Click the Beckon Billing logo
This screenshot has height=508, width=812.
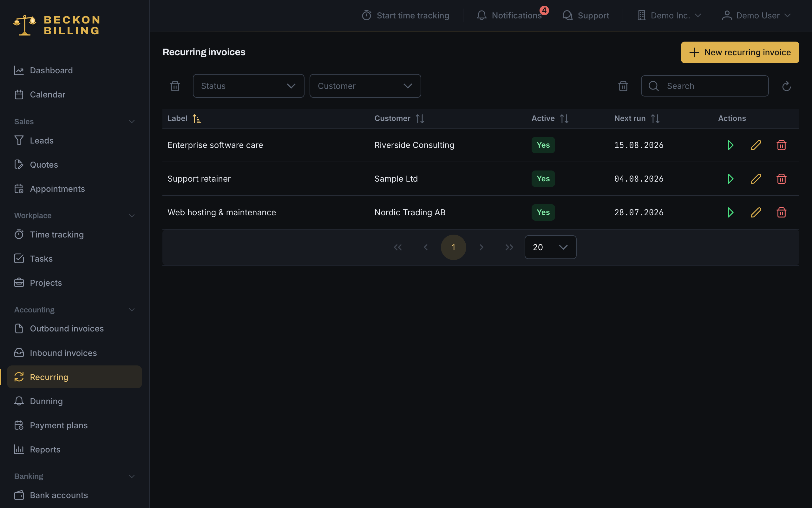(57, 25)
